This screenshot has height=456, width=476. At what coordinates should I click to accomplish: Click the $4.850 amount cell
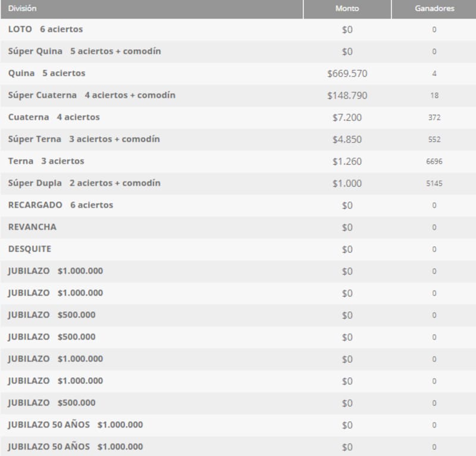pos(347,140)
